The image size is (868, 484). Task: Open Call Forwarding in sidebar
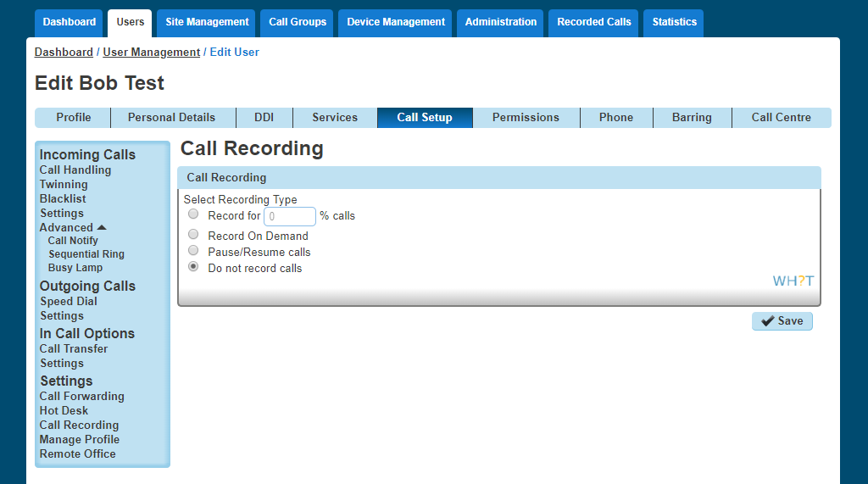click(x=82, y=397)
